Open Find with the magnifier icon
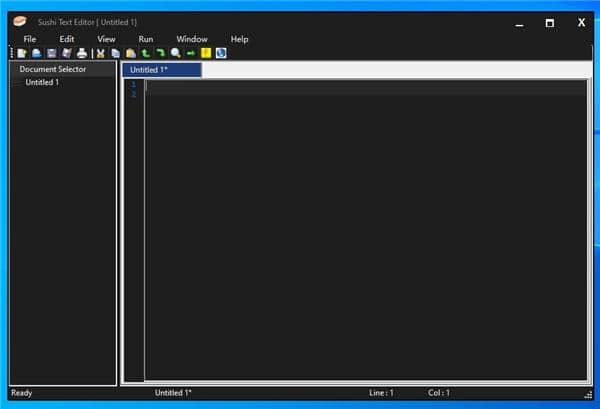Viewport: 600px width, 409px height. point(176,53)
